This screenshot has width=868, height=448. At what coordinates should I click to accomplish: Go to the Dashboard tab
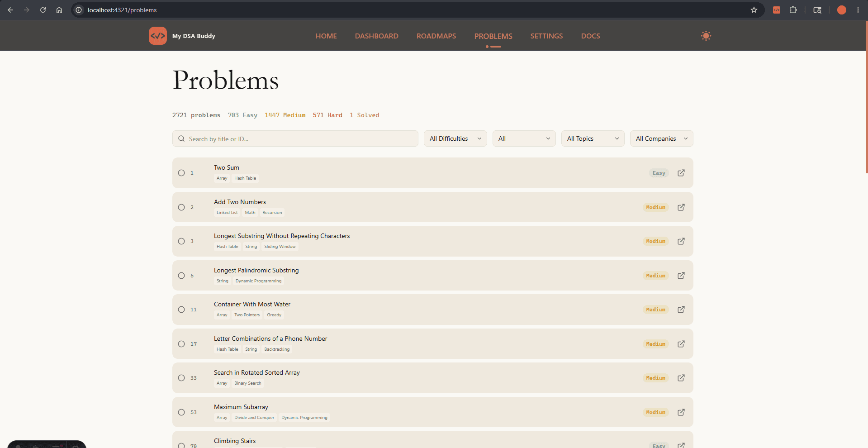376,36
